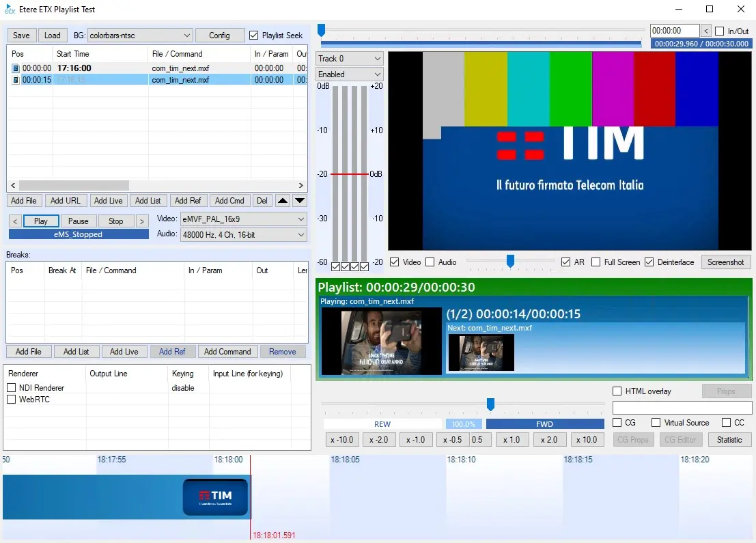
Task: Enable the NDI Renderer checkbox
Action: pyautogui.click(x=12, y=388)
